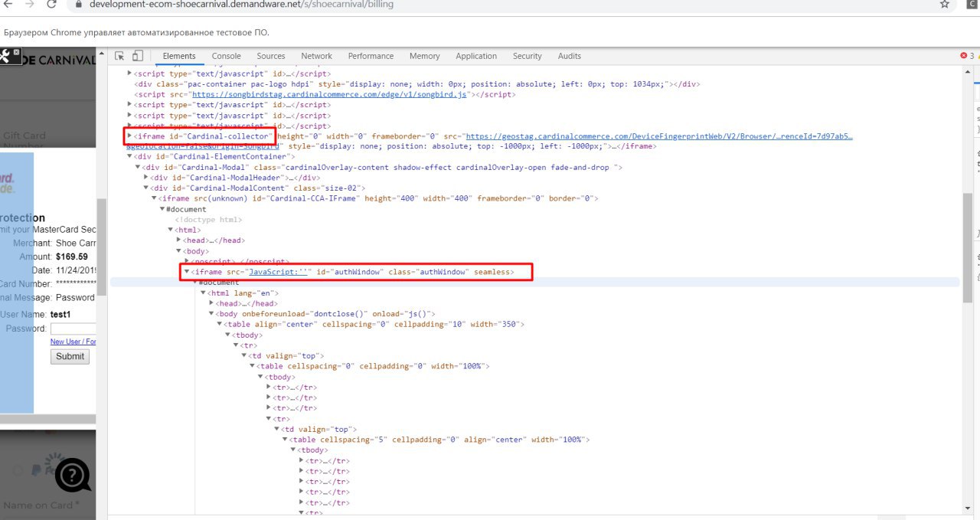This screenshot has height=520, width=980.
Task: Collapse the Cardinal-CCA-IFrame iframe node
Action: (155, 198)
